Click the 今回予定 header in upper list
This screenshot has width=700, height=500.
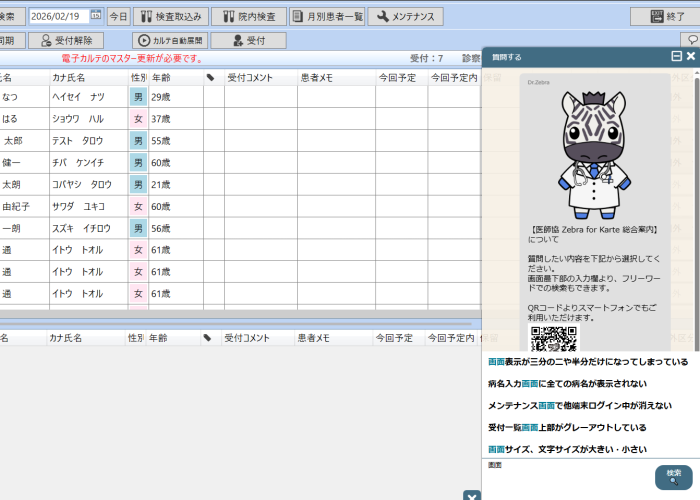(402, 78)
